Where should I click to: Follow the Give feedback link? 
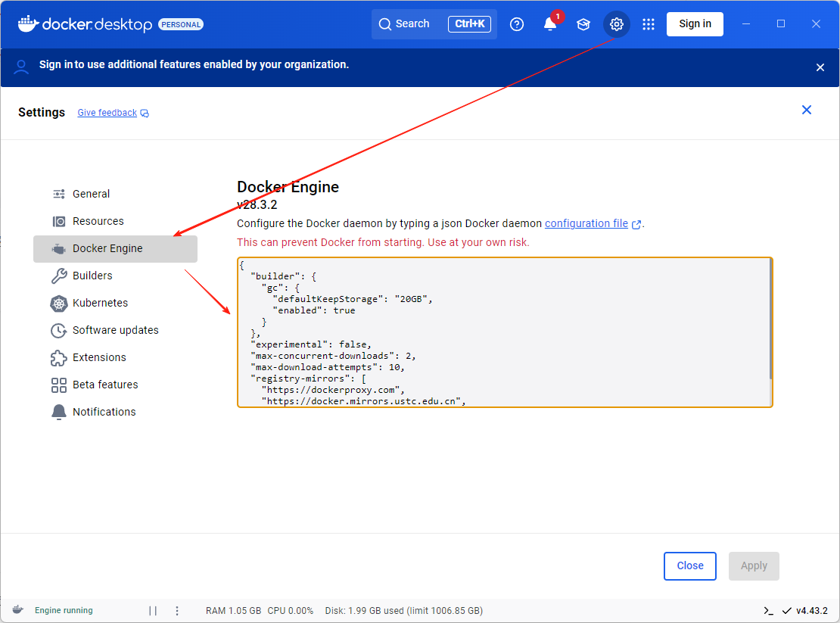107,113
